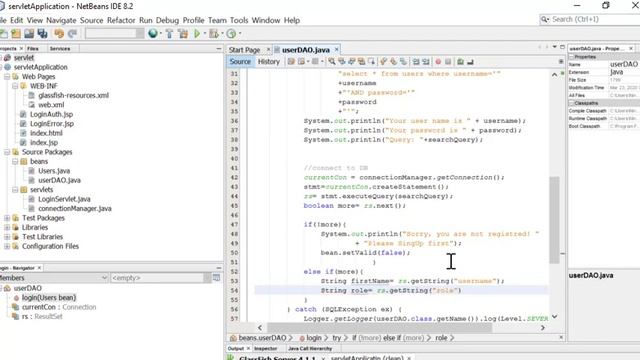This screenshot has height=360, width=640.
Task: Expand the Test Libraries node
Action: [7, 237]
